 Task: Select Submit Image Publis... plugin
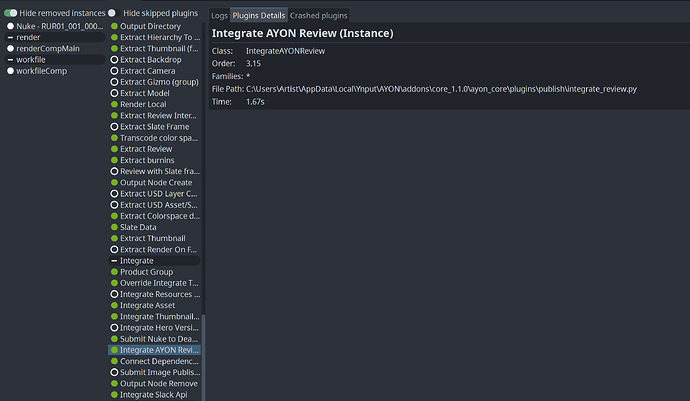pyautogui.click(x=154, y=372)
